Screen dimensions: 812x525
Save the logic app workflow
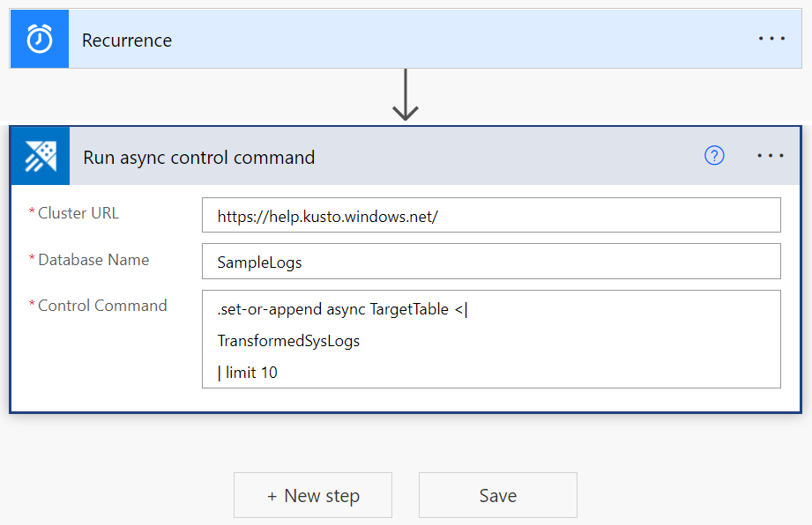[x=497, y=495]
